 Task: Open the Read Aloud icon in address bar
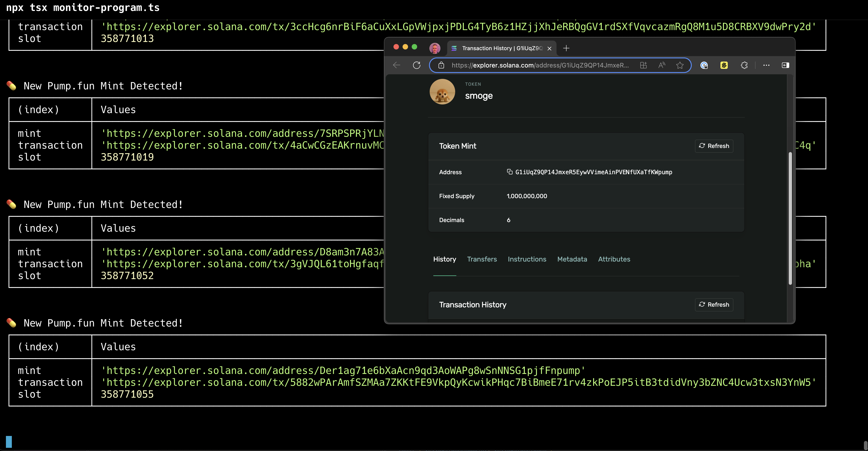point(662,65)
